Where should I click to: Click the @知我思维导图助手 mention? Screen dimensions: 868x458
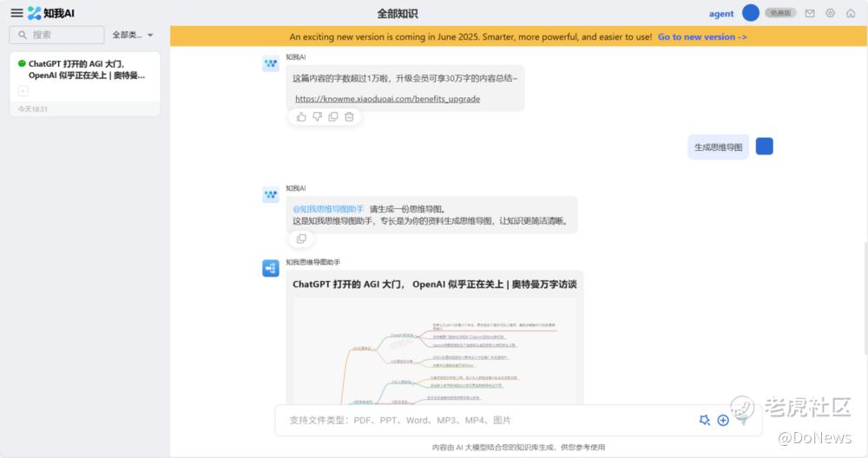click(x=328, y=209)
